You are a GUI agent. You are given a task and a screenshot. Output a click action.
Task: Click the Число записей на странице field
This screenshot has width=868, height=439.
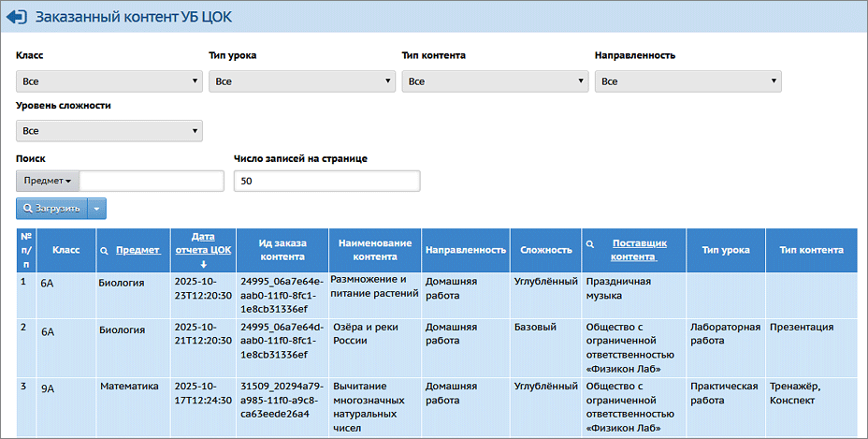pyautogui.click(x=326, y=181)
